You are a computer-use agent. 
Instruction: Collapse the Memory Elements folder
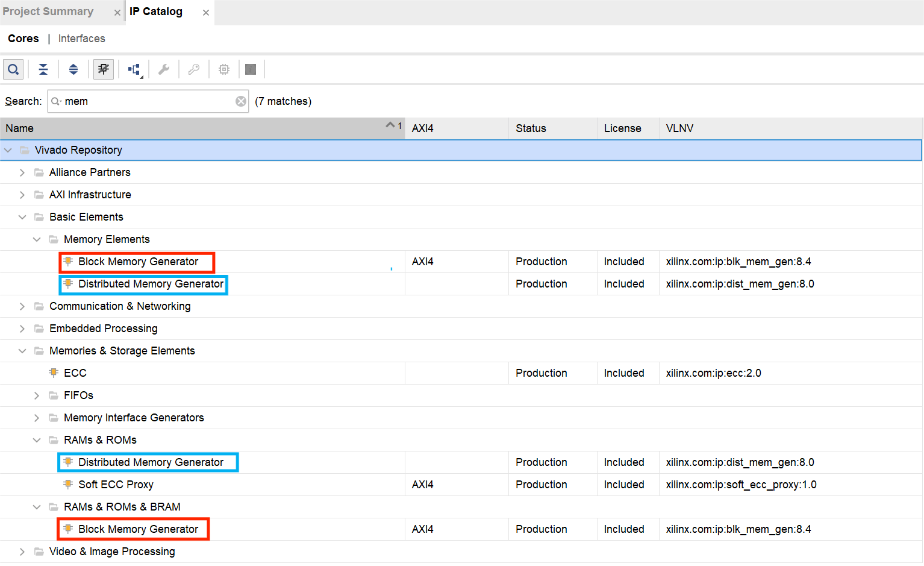37,239
